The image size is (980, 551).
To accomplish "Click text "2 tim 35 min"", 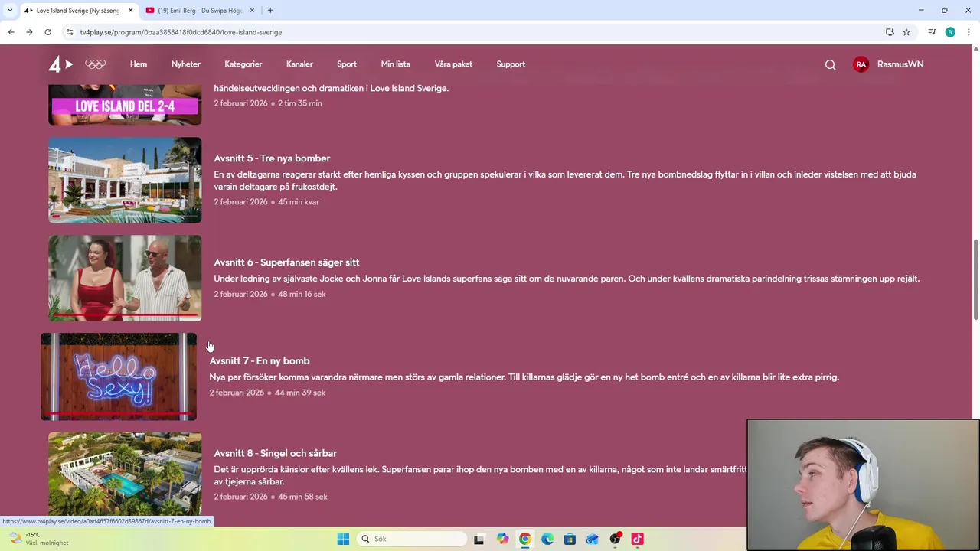I will (x=300, y=103).
